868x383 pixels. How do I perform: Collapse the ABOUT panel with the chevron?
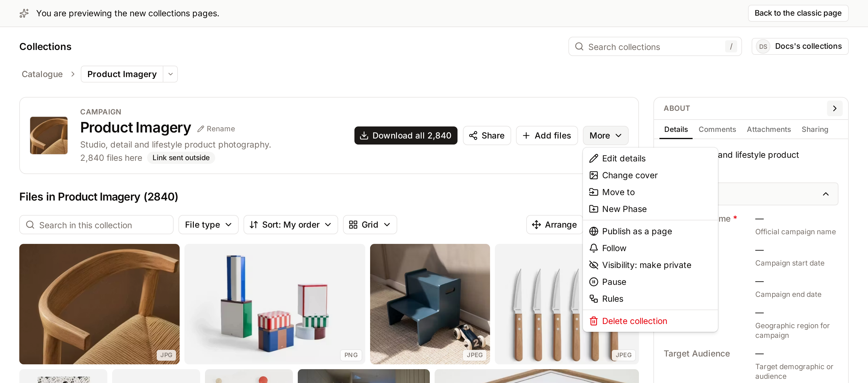(834, 108)
